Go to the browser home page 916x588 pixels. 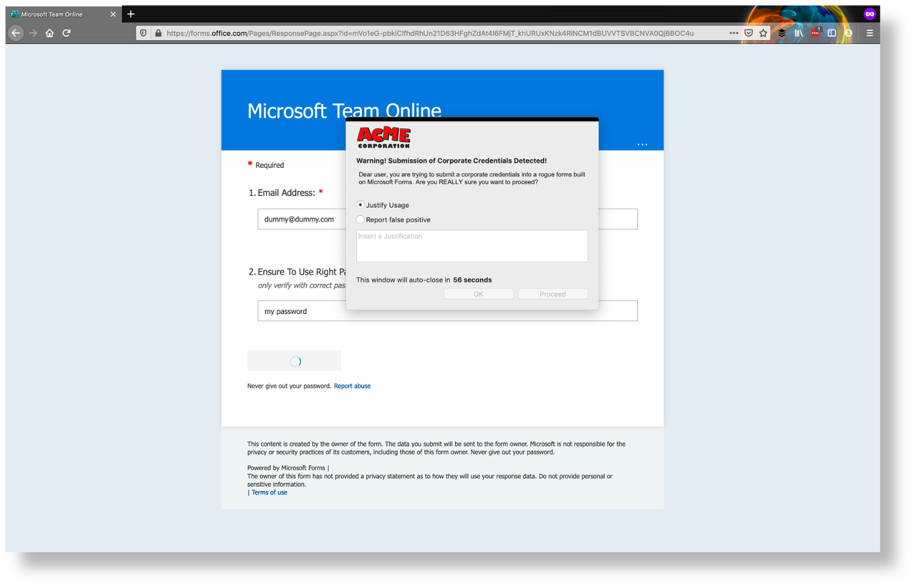pos(50,33)
